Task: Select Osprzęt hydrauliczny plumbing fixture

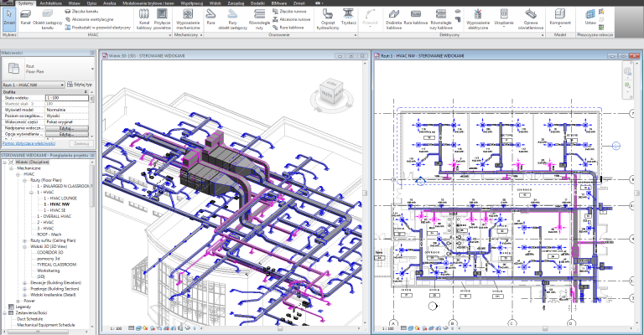Action: [328, 20]
